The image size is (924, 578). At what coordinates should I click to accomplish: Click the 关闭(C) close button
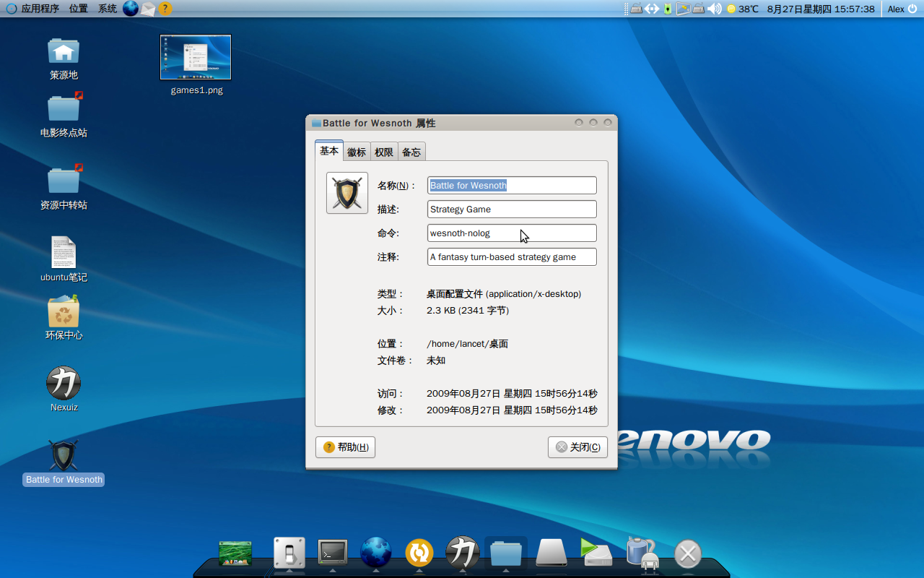[577, 447]
